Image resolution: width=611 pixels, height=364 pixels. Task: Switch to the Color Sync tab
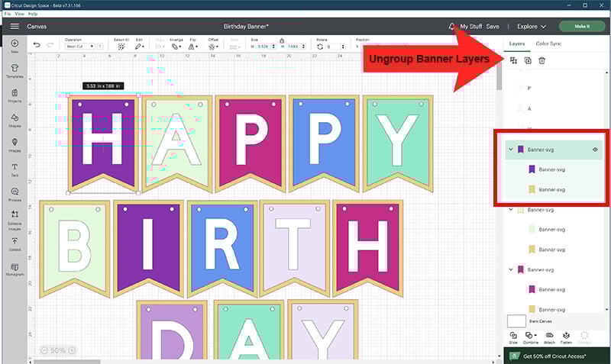[548, 43]
